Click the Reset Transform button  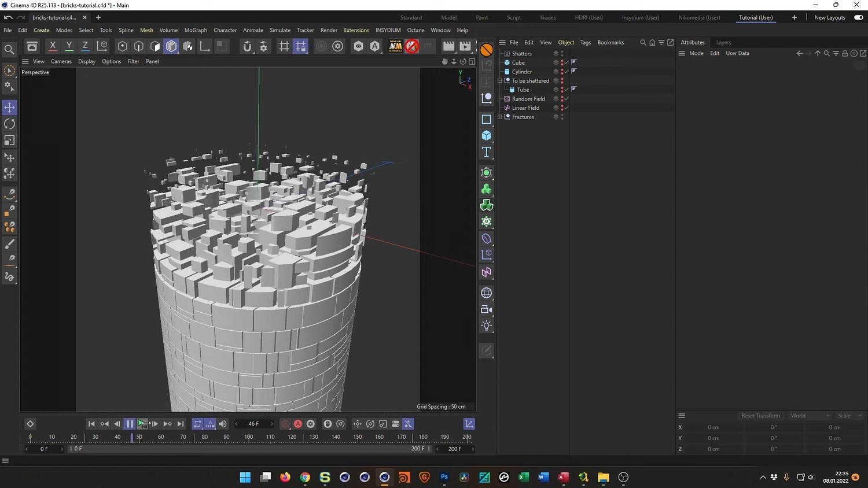pos(760,416)
